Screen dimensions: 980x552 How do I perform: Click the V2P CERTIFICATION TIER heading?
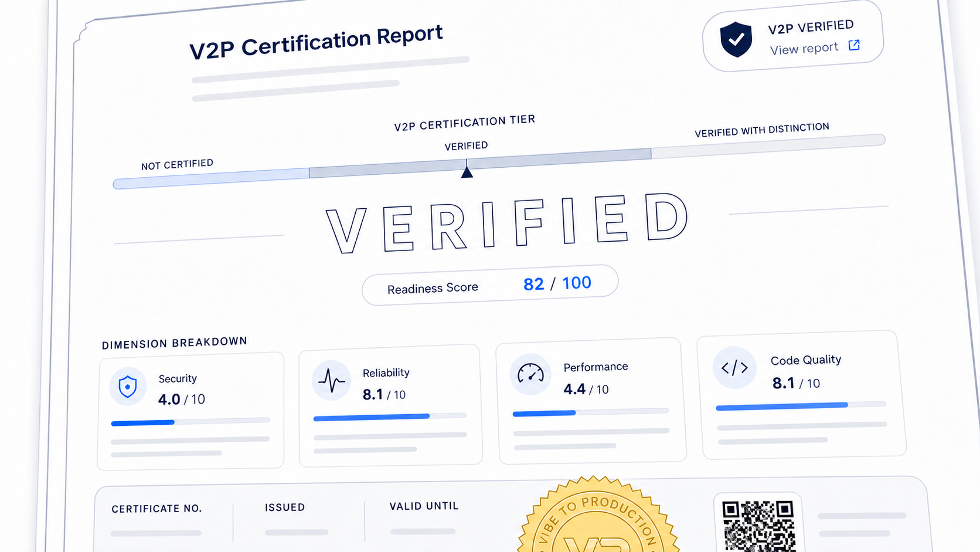(465, 123)
